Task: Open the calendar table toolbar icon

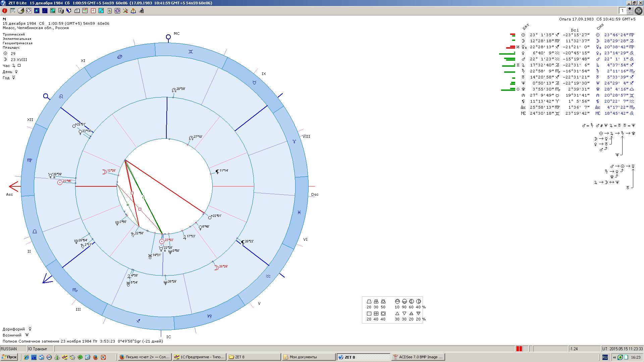Action: pos(12,11)
